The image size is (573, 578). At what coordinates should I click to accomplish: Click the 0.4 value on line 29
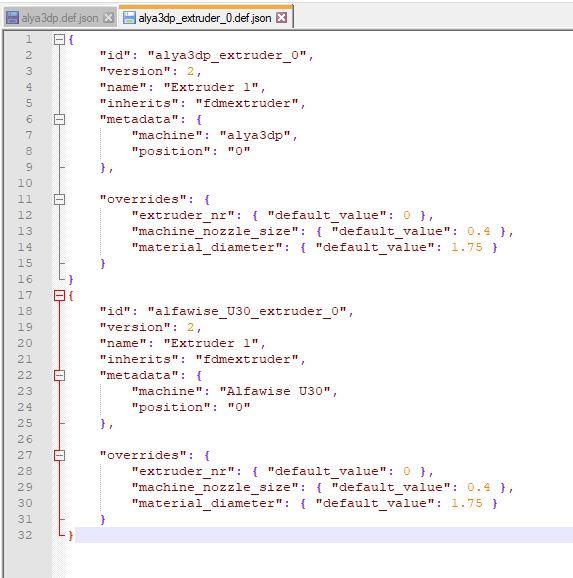tap(479, 487)
